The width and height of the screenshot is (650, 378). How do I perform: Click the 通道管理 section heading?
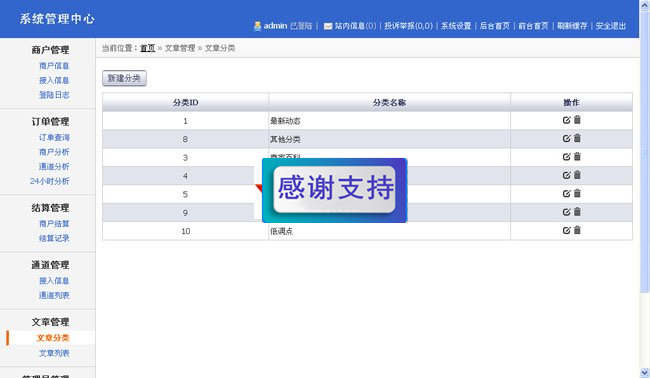pos(50,265)
